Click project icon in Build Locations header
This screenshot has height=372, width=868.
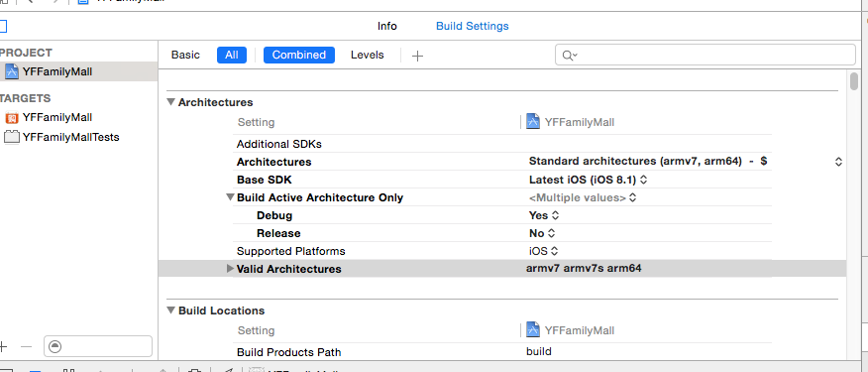pyautogui.click(x=532, y=330)
